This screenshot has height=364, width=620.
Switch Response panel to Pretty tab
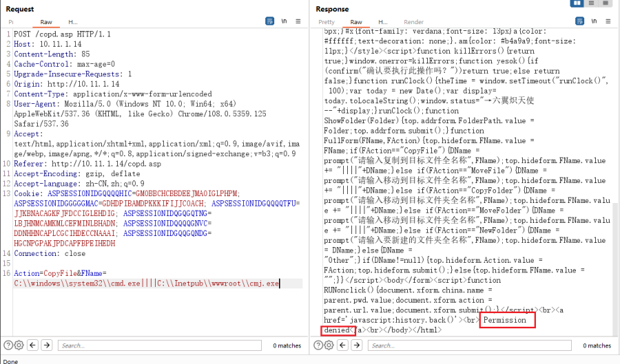(327, 22)
